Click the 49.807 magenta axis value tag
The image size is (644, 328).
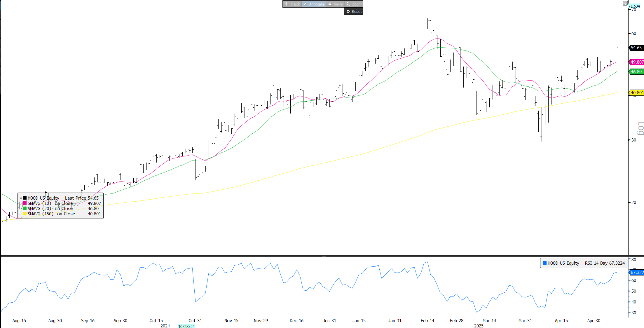point(637,62)
